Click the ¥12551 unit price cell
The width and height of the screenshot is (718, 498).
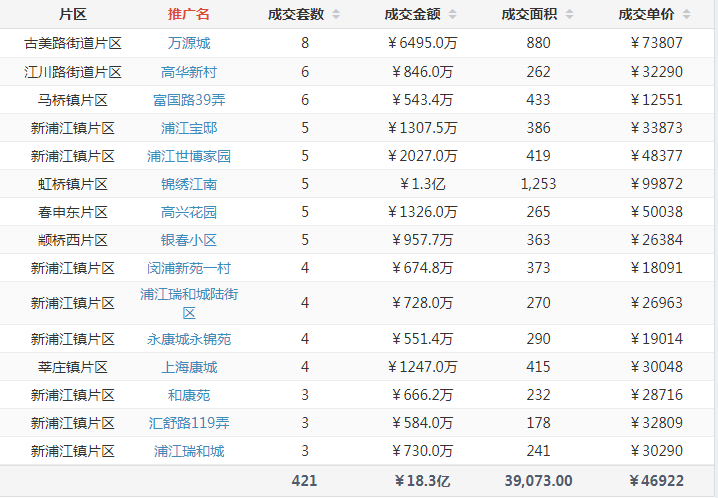coord(656,100)
